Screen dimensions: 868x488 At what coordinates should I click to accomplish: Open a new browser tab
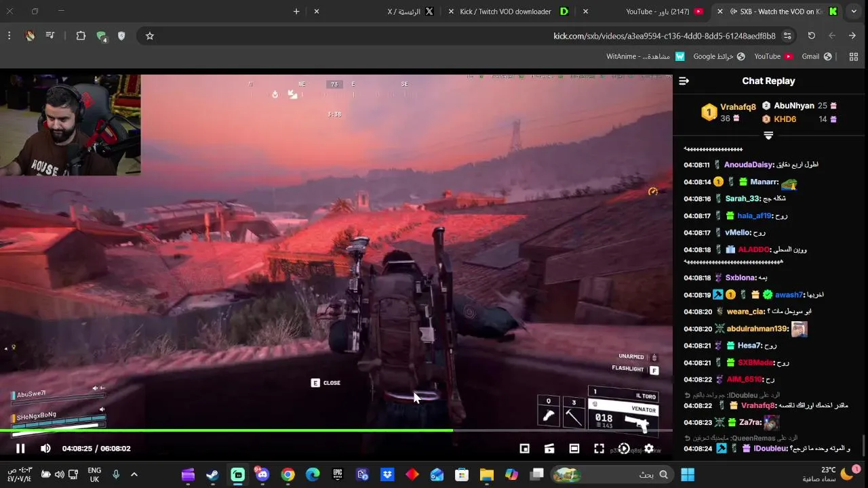click(x=296, y=12)
